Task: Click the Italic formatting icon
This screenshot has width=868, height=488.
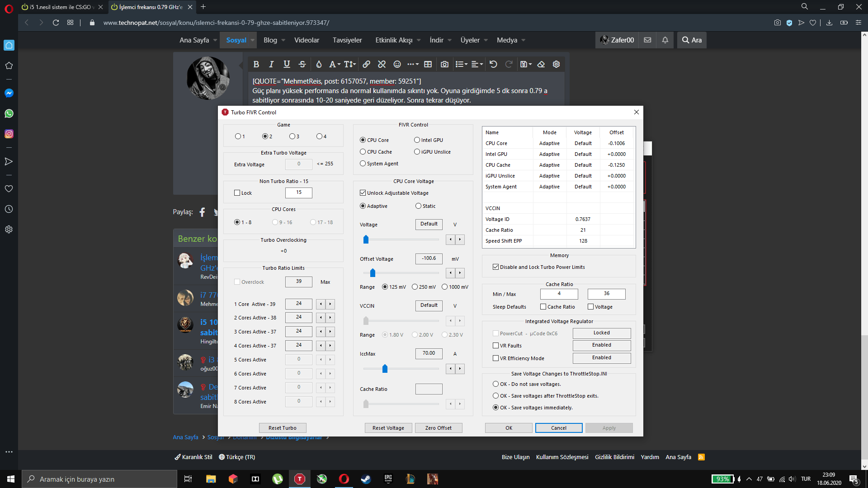Action: [x=271, y=64]
